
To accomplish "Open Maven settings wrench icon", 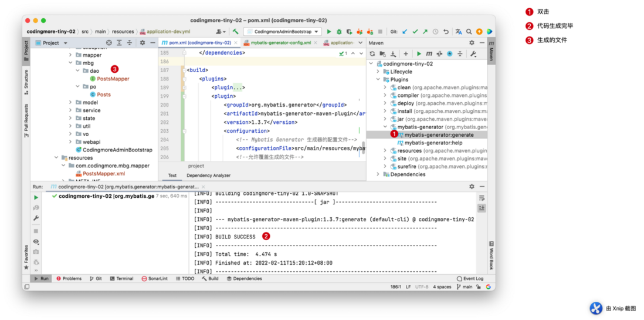I will (473, 54).
